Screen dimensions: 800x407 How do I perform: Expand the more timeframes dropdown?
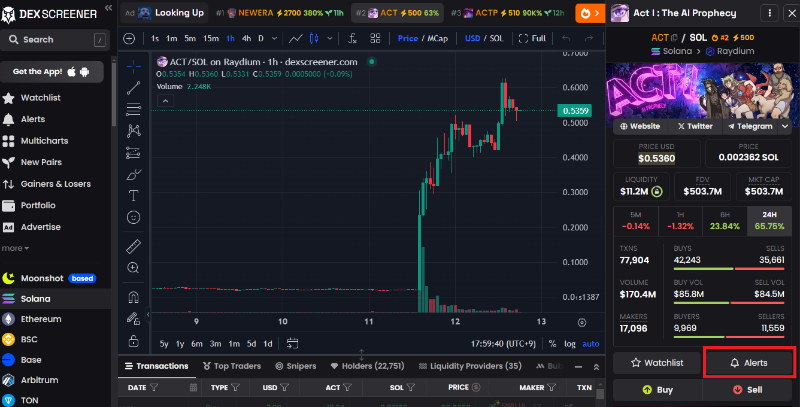point(274,38)
